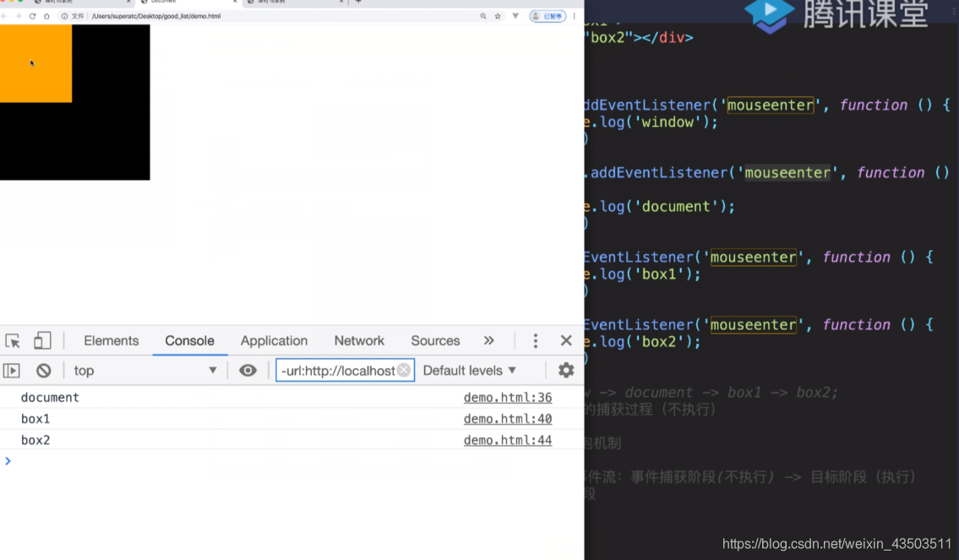This screenshot has height=560, width=959.
Task: Open a new browser tab
Action: click(x=358, y=2)
